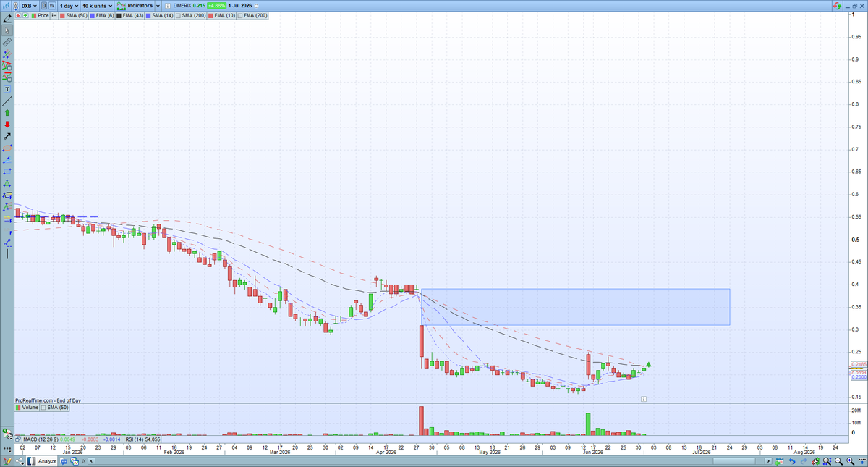This screenshot has height=467, width=868.
Task: Toggle the EMA (10) indicator
Action: click(x=221, y=15)
